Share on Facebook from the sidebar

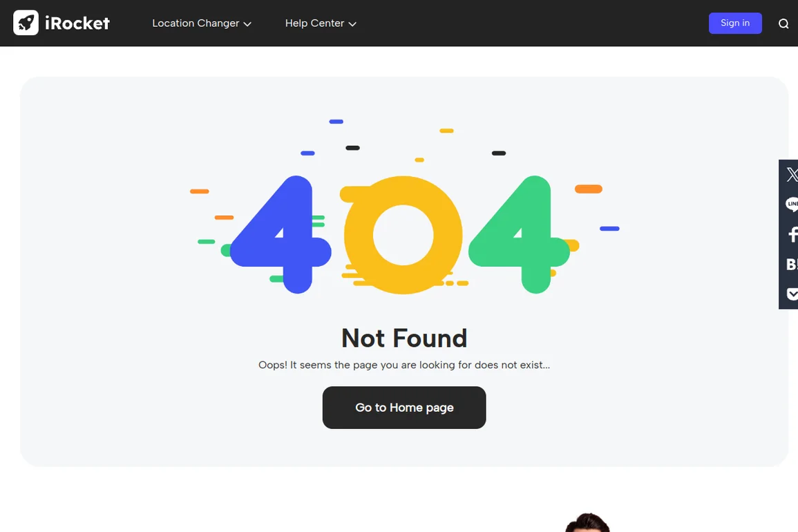[x=792, y=234]
